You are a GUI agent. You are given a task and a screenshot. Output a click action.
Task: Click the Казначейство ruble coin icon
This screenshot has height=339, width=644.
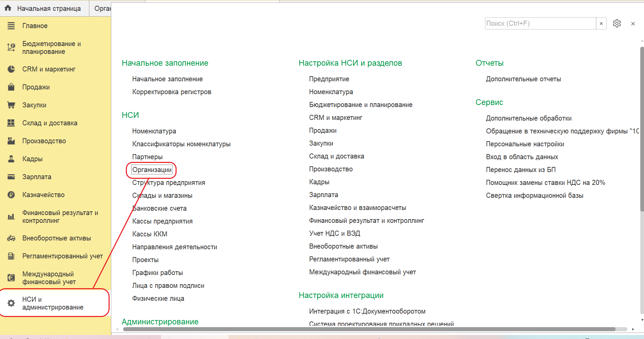point(11,195)
